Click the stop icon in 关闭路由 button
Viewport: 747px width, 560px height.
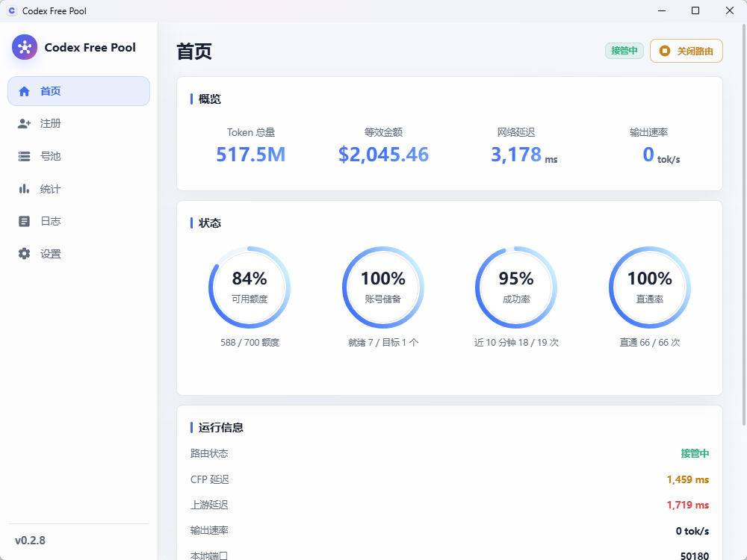(665, 51)
